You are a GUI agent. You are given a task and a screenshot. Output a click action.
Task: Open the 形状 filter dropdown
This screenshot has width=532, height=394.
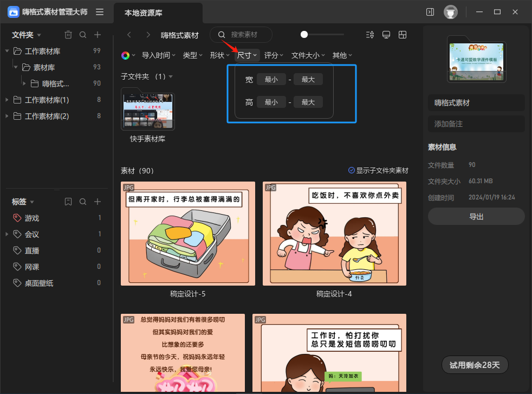click(x=219, y=55)
